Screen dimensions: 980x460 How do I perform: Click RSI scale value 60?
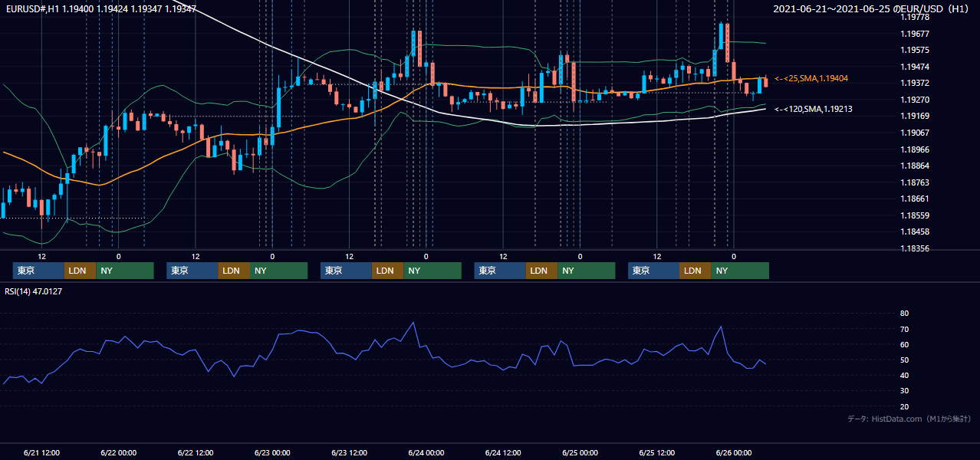pyautogui.click(x=904, y=344)
